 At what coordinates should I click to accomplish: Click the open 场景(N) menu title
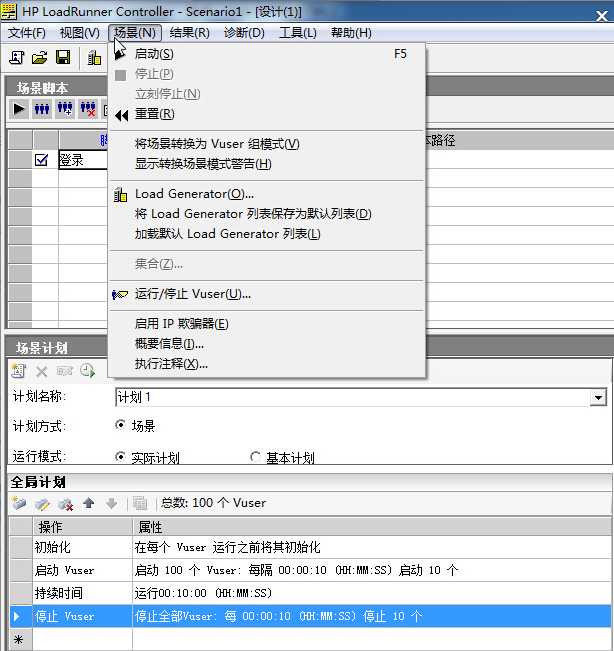[x=135, y=33]
